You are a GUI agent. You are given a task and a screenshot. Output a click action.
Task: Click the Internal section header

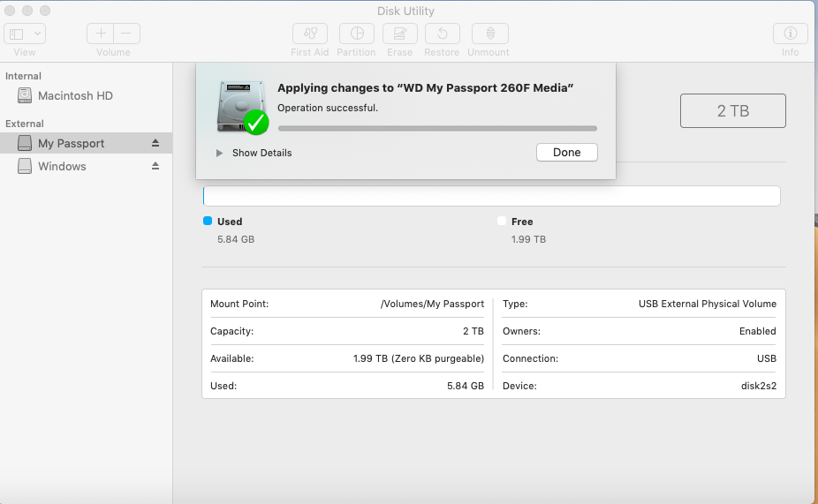pos(23,76)
